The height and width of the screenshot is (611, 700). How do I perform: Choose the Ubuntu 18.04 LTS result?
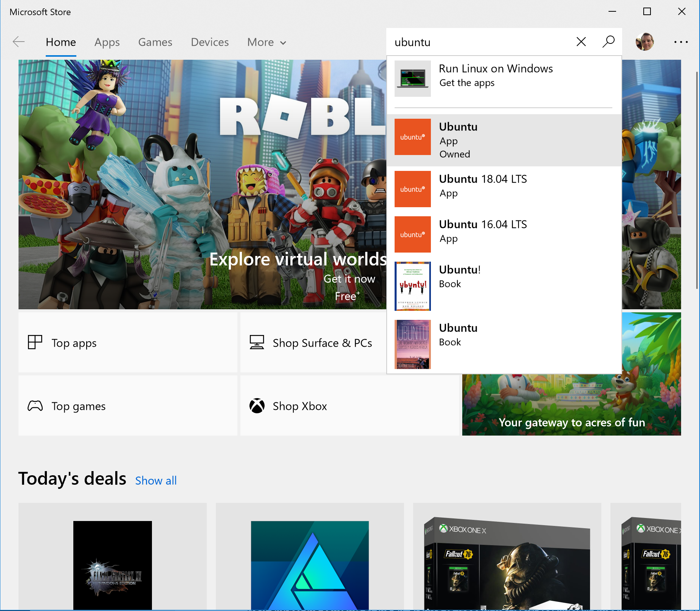[x=504, y=189]
